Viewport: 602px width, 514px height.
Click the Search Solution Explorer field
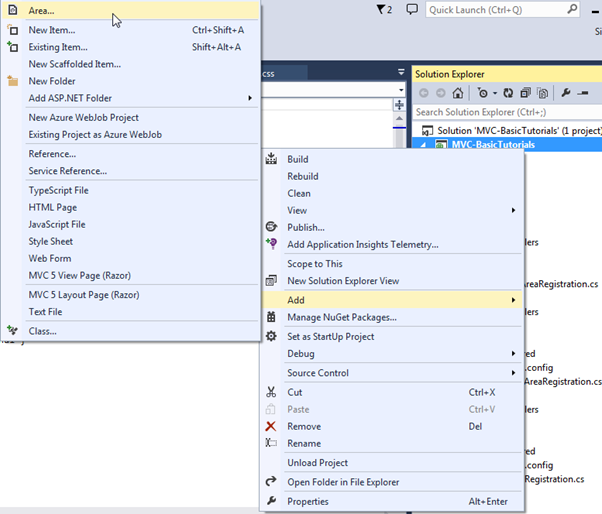click(x=500, y=112)
